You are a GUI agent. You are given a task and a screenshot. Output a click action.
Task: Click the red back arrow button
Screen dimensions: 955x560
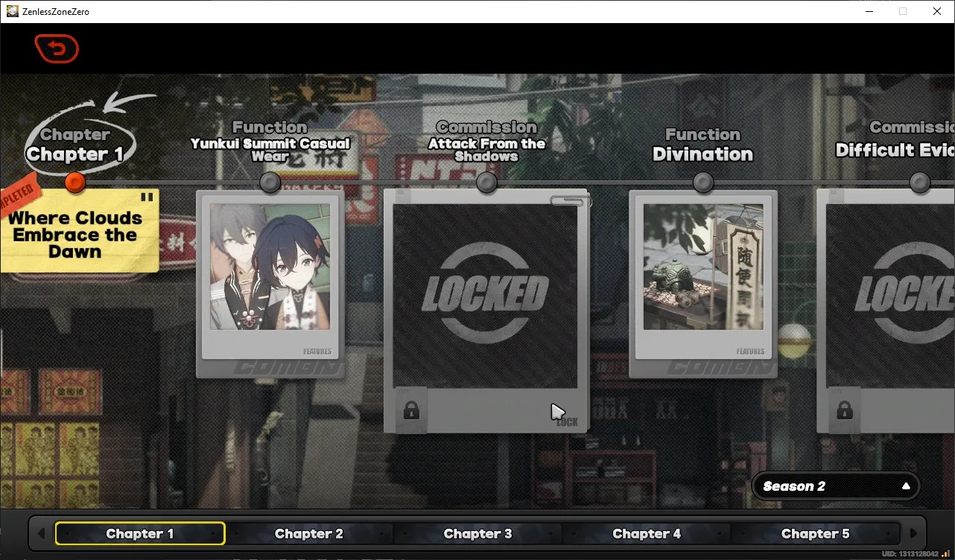pyautogui.click(x=57, y=49)
